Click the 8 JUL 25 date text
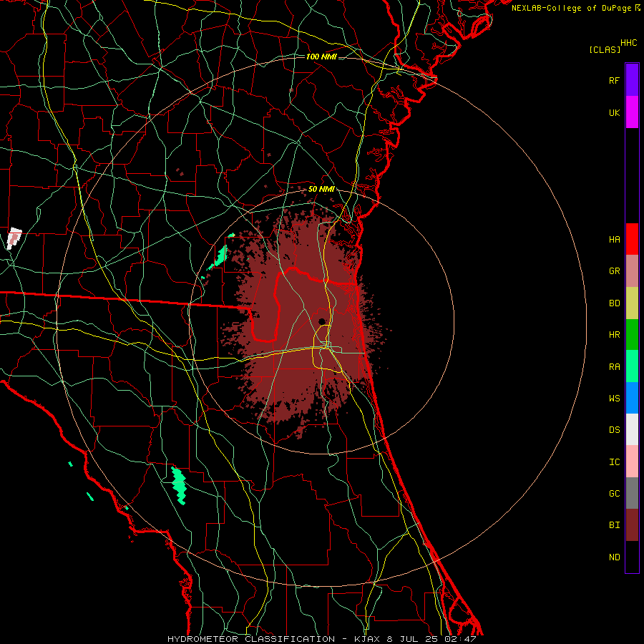This screenshot has height=644, width=644. coord(413,639)
